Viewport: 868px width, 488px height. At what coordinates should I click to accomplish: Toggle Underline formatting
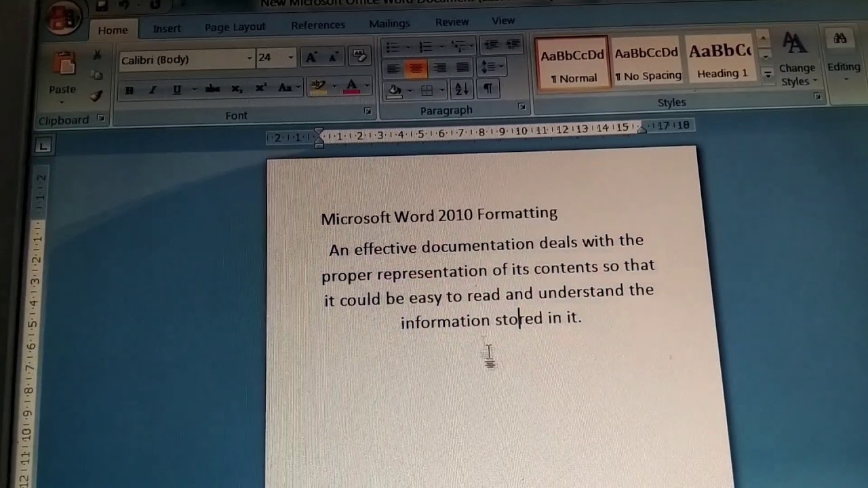[177, 89]
